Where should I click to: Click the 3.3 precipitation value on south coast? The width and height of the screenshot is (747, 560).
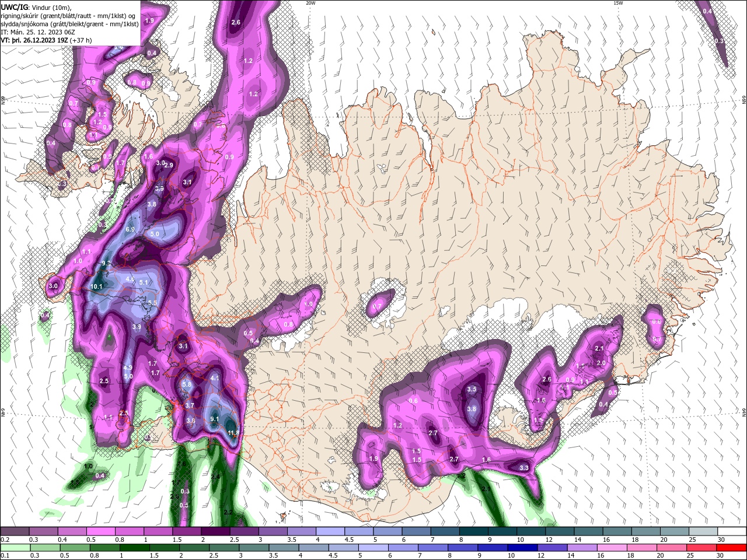(x=524, y=468)
